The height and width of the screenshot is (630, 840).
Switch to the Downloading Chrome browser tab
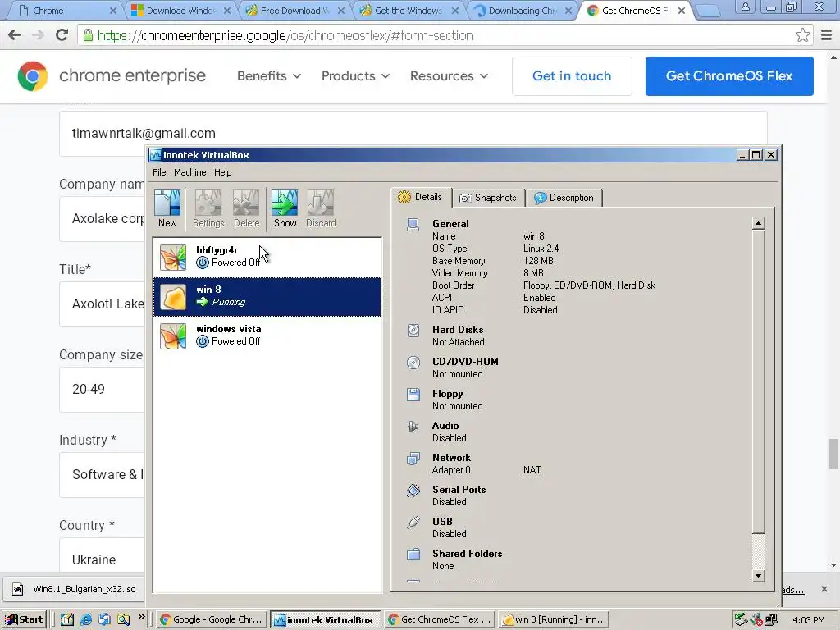tap(523, 11)
